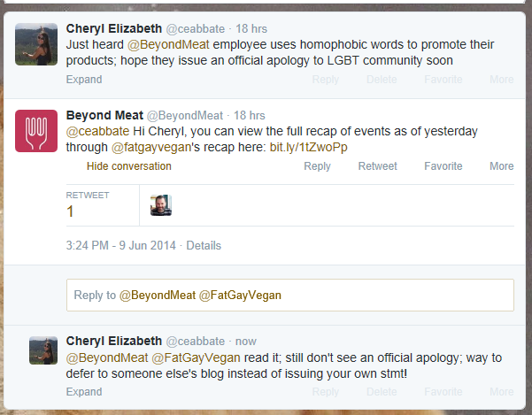The image size is (532, 415).
Task: Click Beyond Meat fork logo avatar
Action: tap(36, 131)
